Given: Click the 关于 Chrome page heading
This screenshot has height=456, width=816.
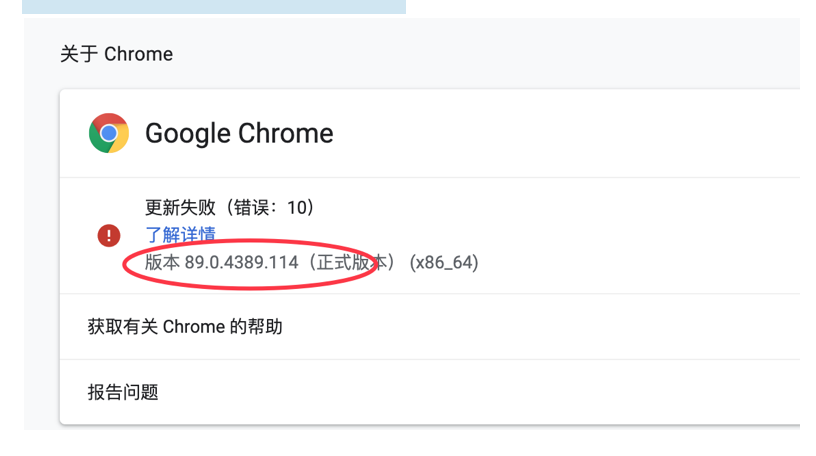Looking at the screenshot, I should [117, 54].
